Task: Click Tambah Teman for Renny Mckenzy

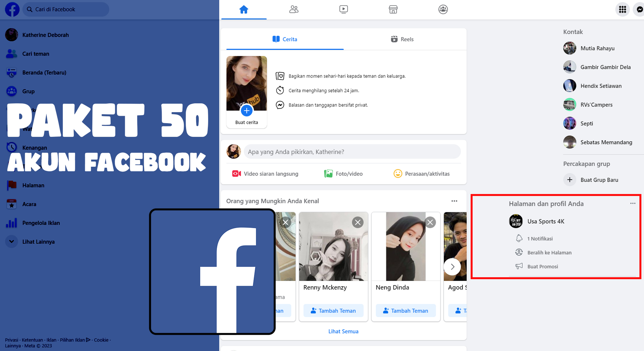Action: click(x=333, y=311)
